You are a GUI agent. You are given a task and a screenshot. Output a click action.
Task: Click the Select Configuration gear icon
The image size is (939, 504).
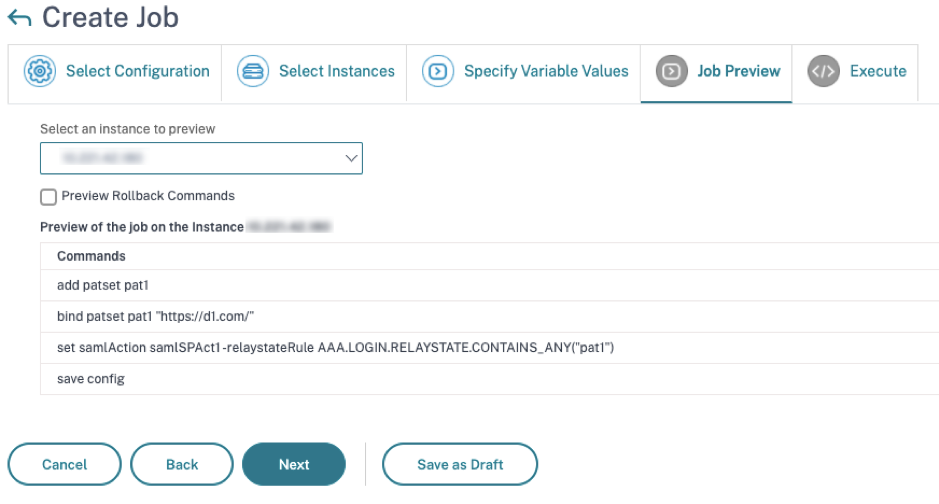coord(40,71)
